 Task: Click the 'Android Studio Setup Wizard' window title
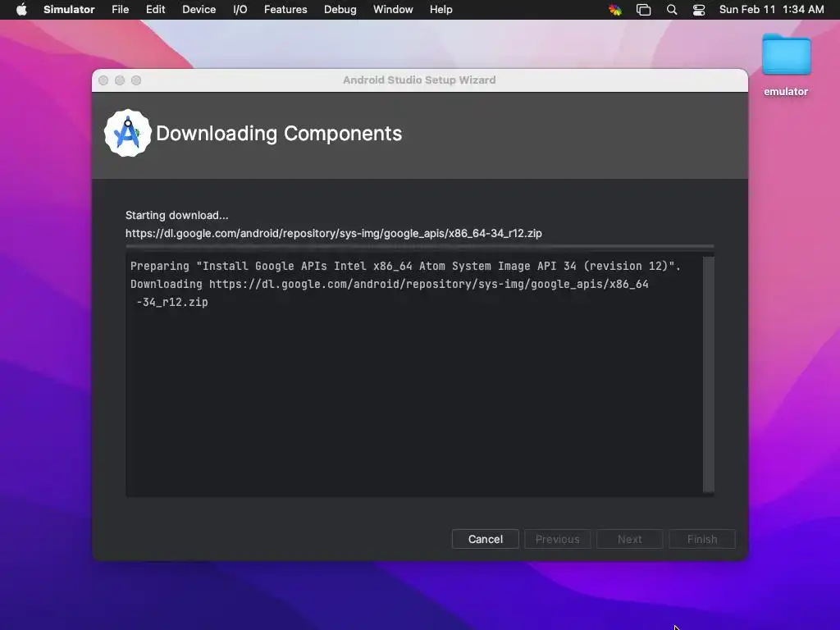(x=419, y=80)
